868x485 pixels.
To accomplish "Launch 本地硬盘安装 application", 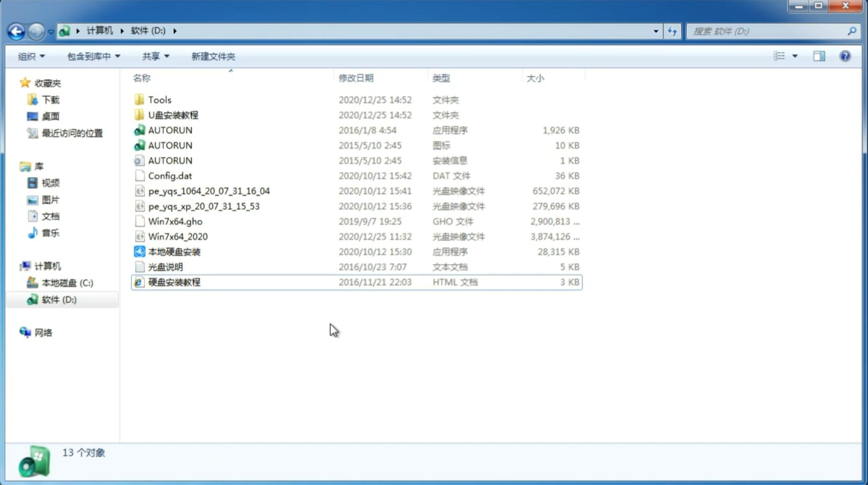I will click(x=174, y=251).
